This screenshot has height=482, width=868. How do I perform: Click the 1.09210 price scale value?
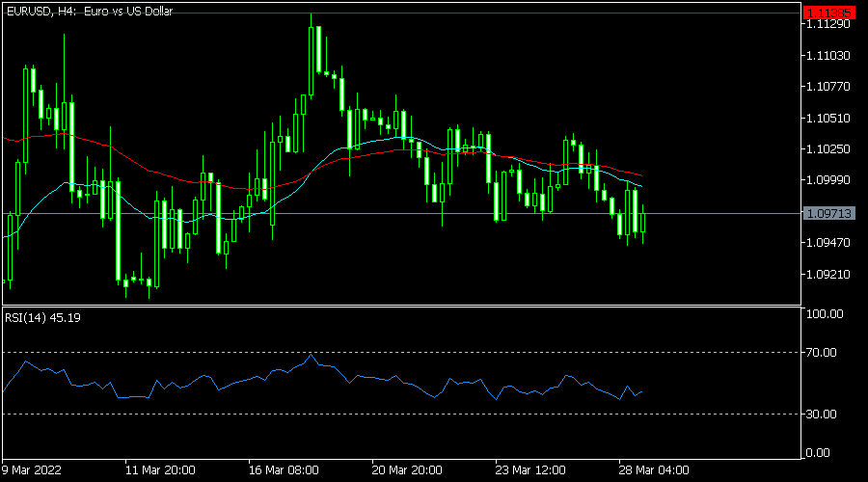tap(828, 274)
